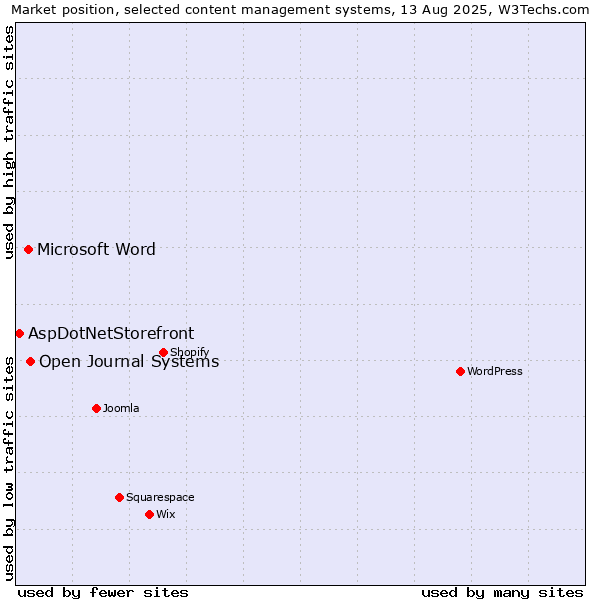Click the Joomla red marker
This screenshot has height=600, width=600.
pyautogui.click(x=96, y=408)
